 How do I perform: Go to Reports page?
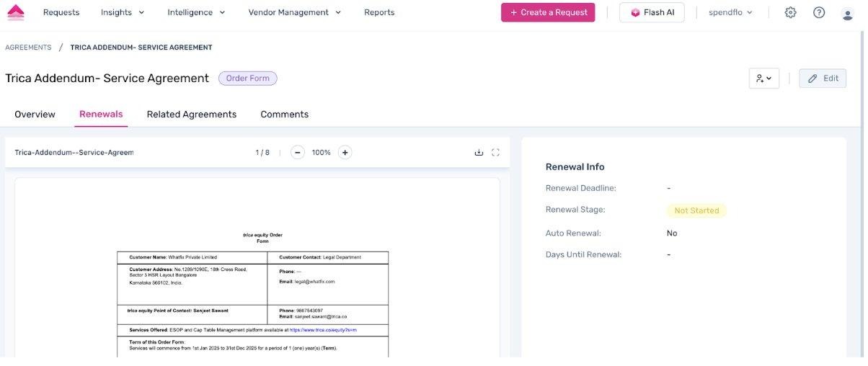click(x=379, y=12)
